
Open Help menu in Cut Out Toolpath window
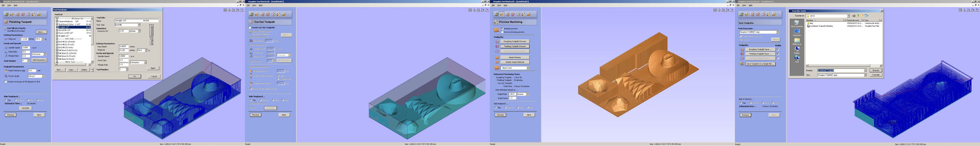coord(261,5)
